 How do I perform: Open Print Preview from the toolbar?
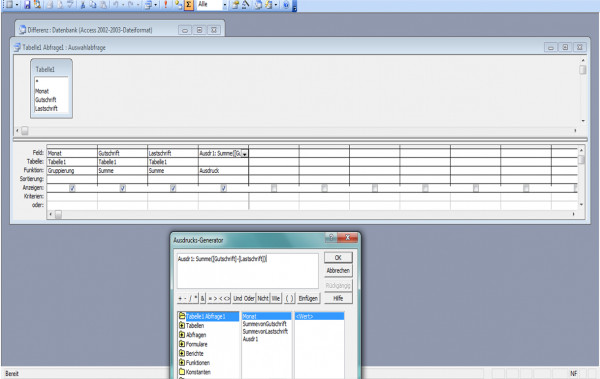(x=60, y=5)
